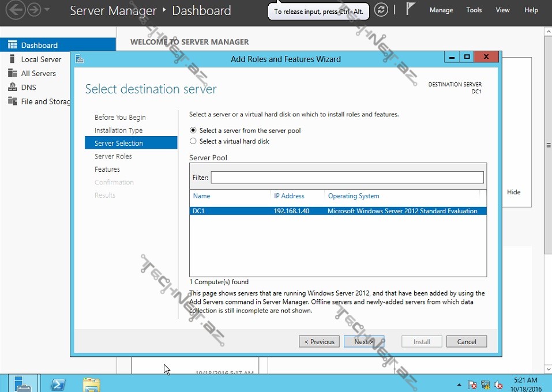
Task: Sort server pool by Name column
Action: 202,196
